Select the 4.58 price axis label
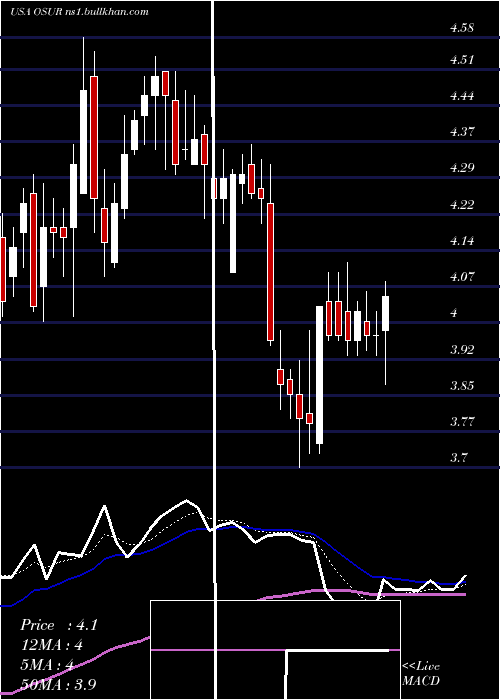The height and width of the screenshot is (700, 500). point(462,28)
